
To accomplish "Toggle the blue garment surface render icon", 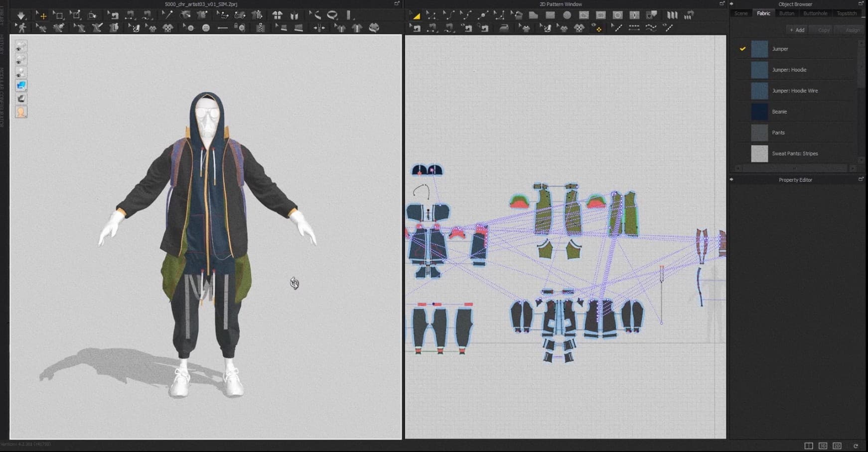I will click(21, 86).
